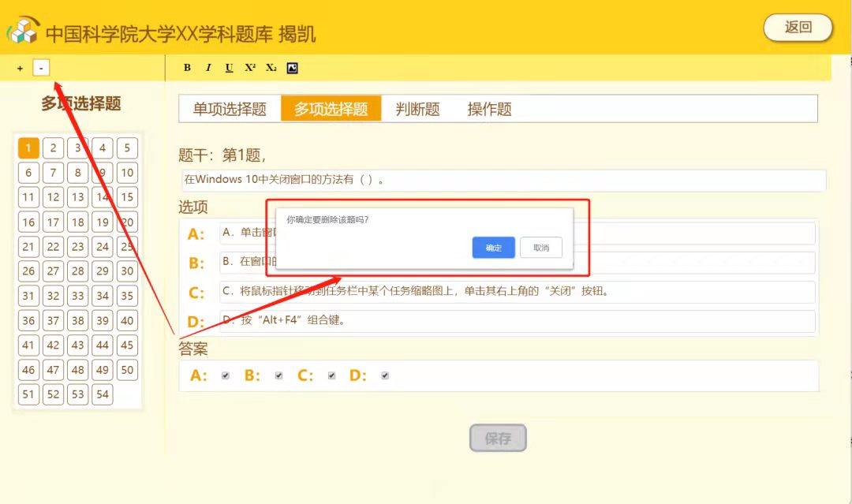Apply subscript X₂ formatting
This screenshot has height=504, width=852.
pos(271,68)
